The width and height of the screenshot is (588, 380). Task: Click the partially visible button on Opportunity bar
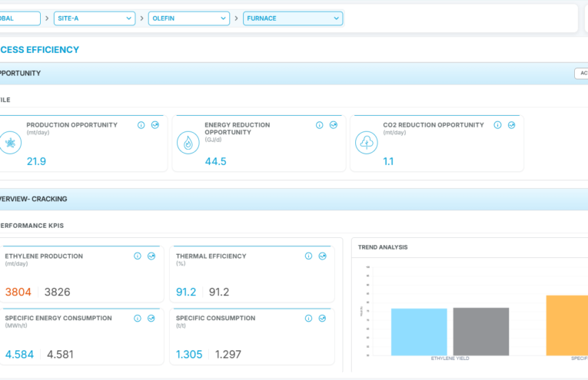pos(581,74)
